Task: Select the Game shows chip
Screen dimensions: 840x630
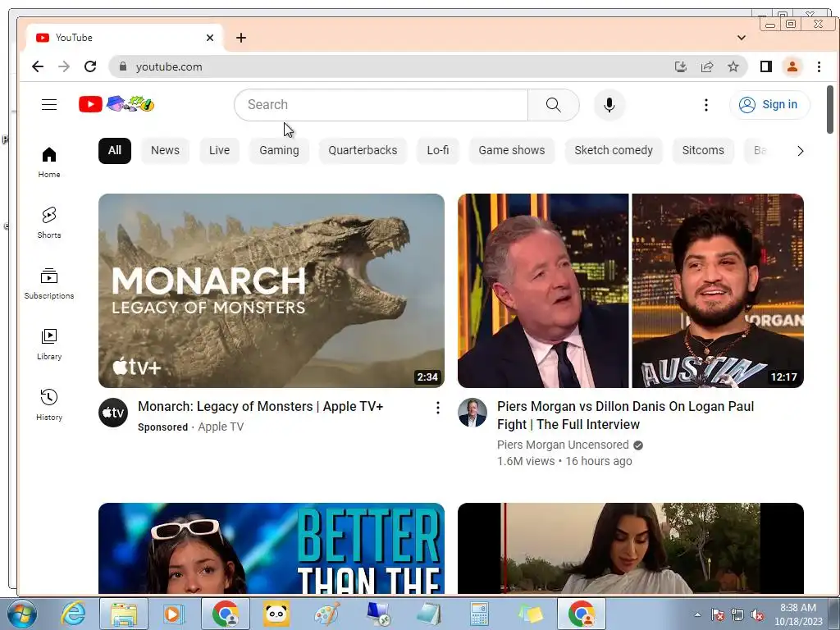Action: (x=512, y=151)
